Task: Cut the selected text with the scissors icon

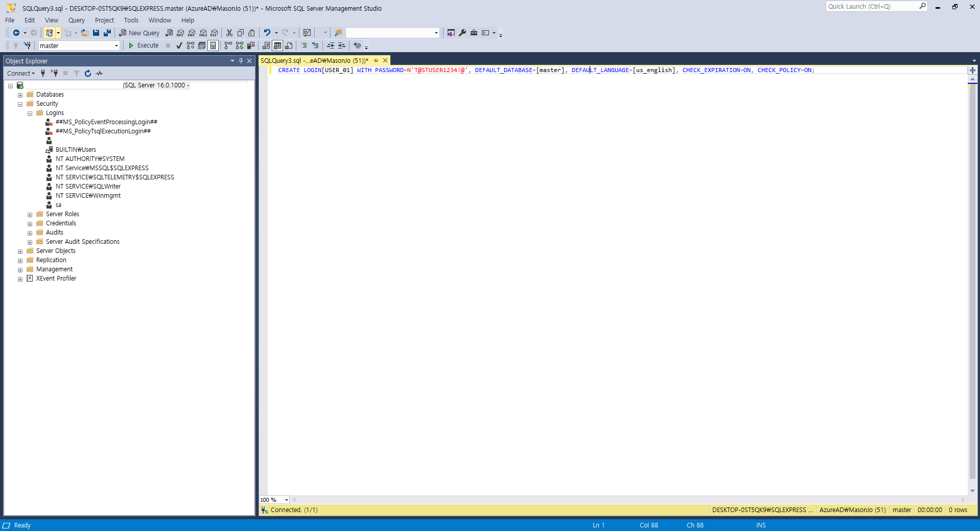Action: click(x=229, y=33)
